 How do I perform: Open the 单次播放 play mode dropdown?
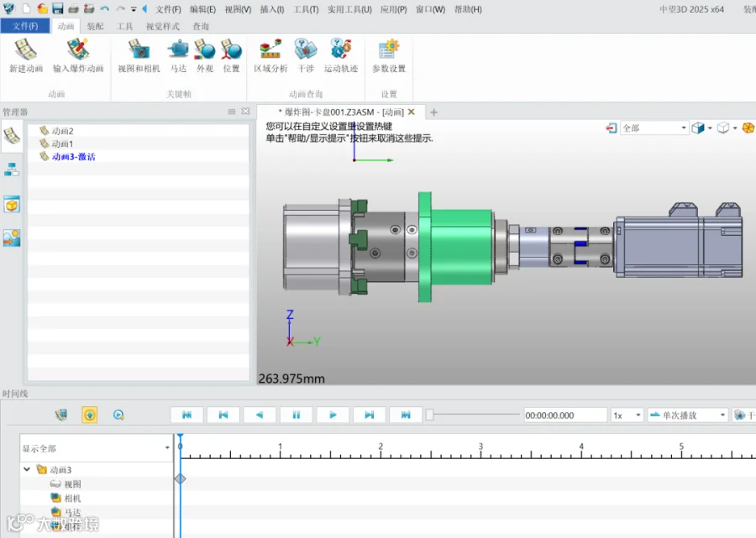tap(687, 415)
